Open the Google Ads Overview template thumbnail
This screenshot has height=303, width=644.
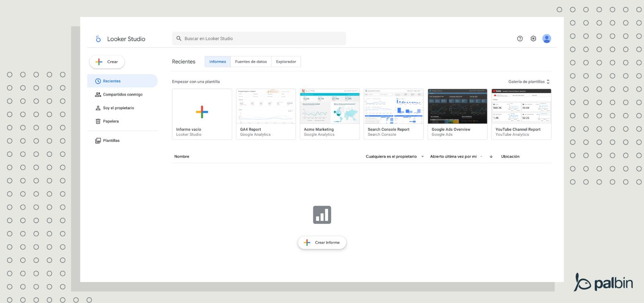[x=457, y=106]
